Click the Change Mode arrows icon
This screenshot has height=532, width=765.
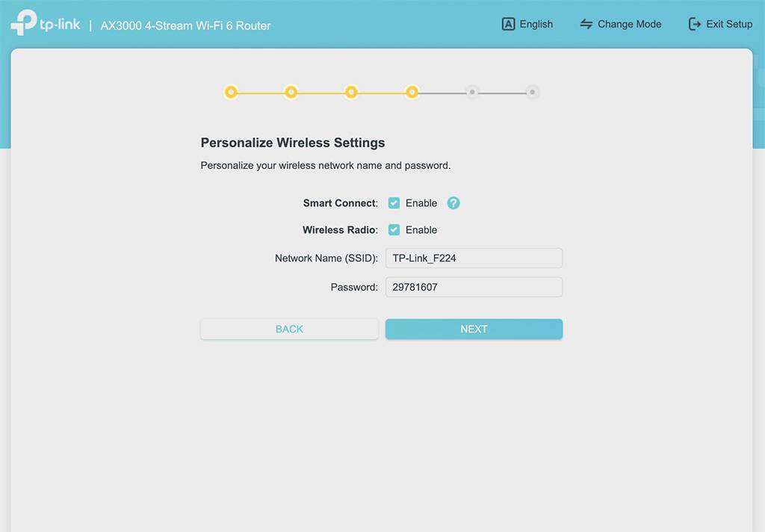click(586, 24)
